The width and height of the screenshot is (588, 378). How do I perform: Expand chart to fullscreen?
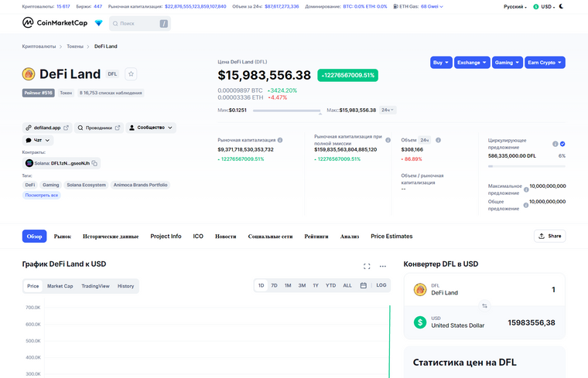[367, 267]
